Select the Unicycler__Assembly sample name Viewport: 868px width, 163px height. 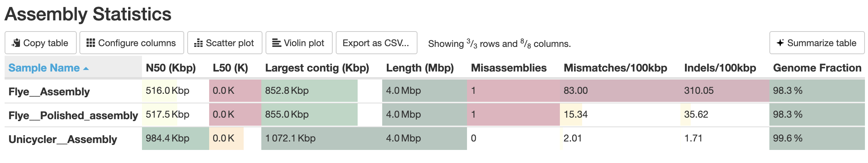(x=63, y=139)
